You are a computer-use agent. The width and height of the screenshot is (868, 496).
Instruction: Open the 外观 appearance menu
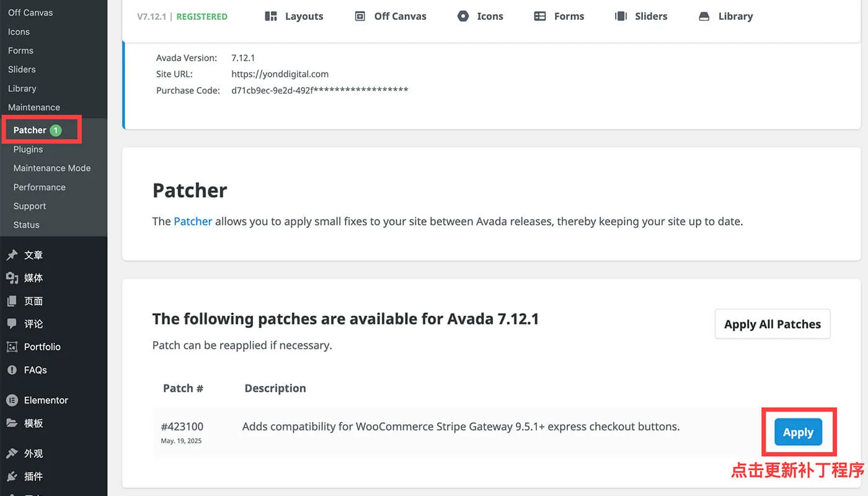tap(33, 454)
